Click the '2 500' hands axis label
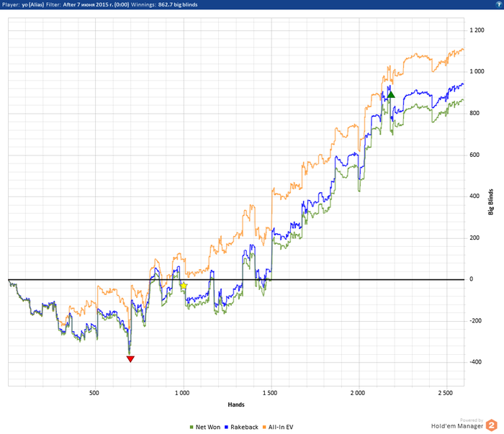 tap(446, 393)
